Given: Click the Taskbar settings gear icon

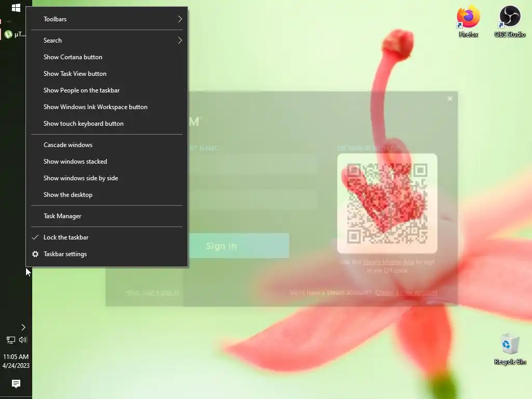Looking at the screenshot, I should (x=35, y=254).
